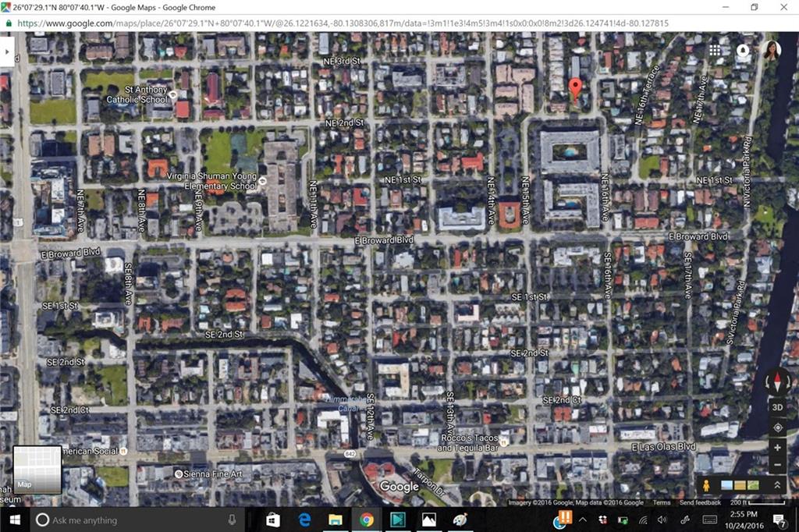Open the first photo thumbnail in imagery strip
This screenshot has height=532, width=799.
pyautogui.click(x=727, y=485)
